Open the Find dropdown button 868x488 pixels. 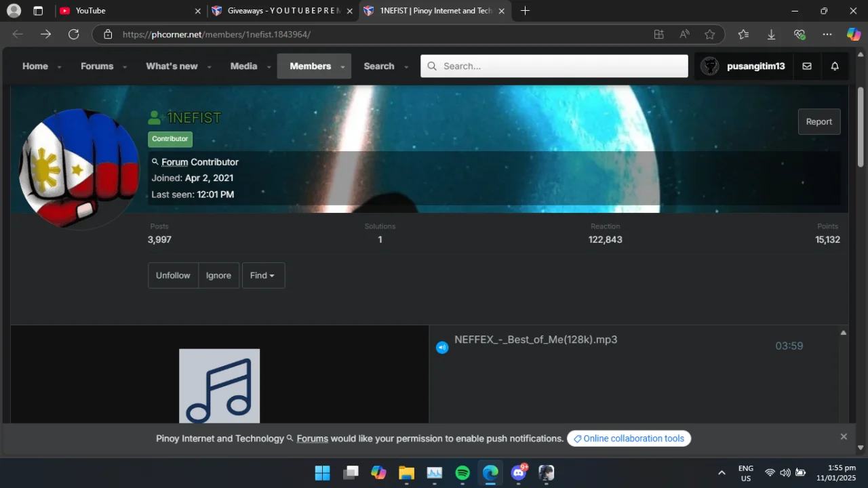pos(263,275)
